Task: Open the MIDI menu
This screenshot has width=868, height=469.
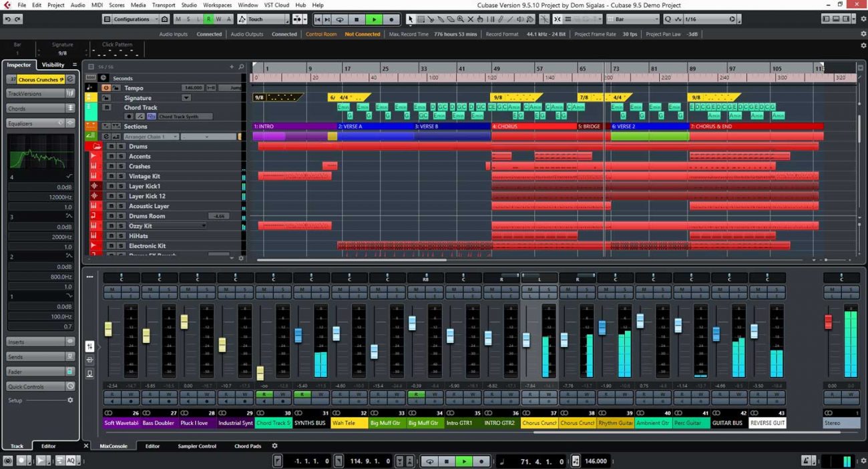Action: pyautogui.click(x=97, y=5)
